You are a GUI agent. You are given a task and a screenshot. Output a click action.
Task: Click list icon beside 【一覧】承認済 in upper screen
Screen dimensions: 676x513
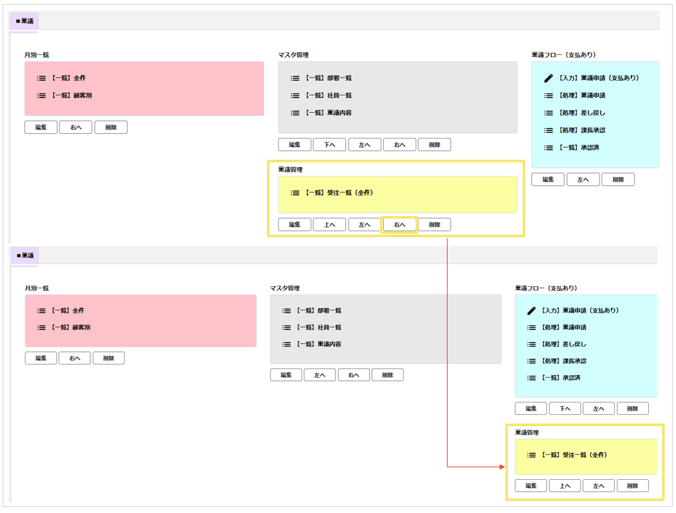point(548,147)
